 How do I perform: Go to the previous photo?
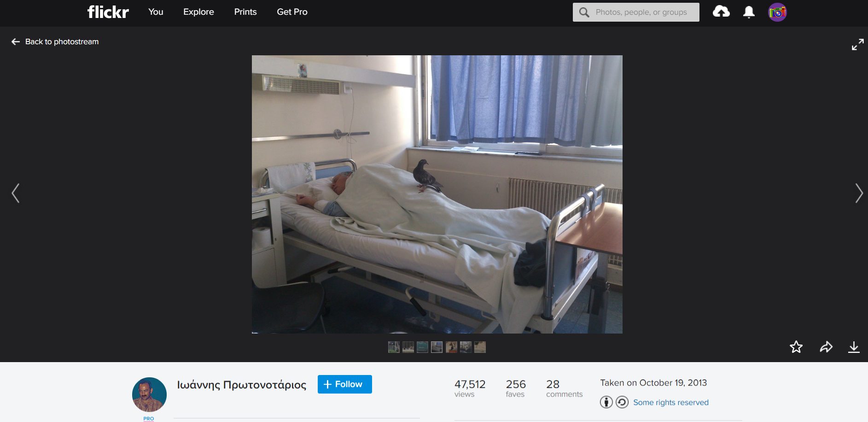click(x=16, y=193)
